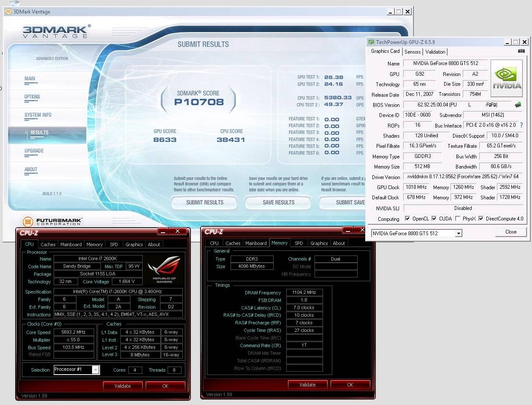Screen dimensions: 532x405
Task: Open the SPD tab in left CPU-Z window
Action: pos(114,244)
